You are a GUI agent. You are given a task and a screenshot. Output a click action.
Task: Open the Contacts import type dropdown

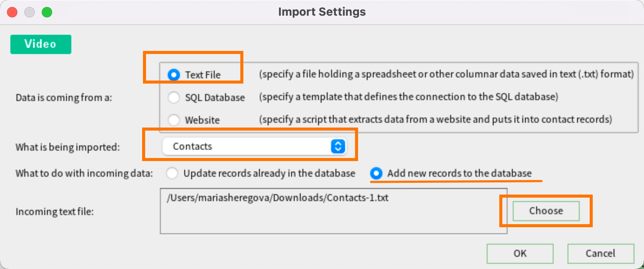coord(254,147)
